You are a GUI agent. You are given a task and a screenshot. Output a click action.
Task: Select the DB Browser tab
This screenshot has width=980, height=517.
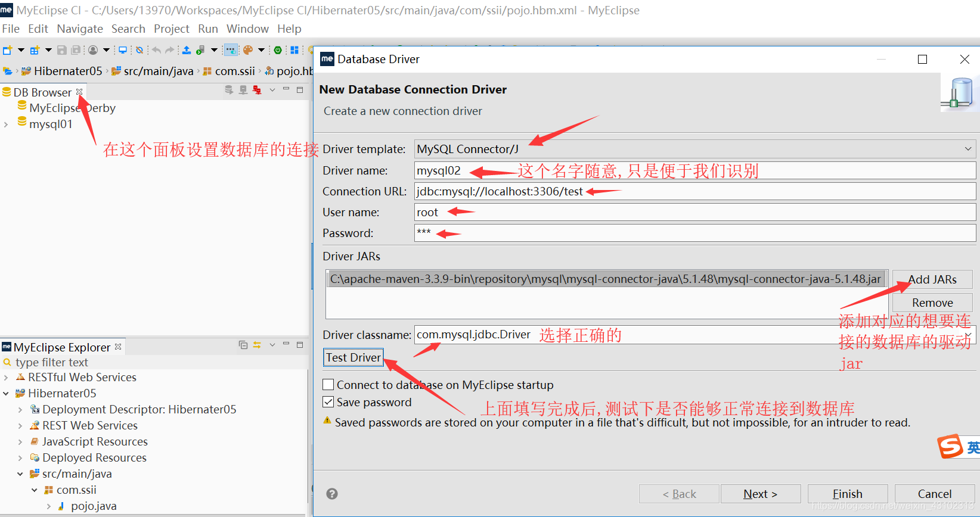(42, 92)
